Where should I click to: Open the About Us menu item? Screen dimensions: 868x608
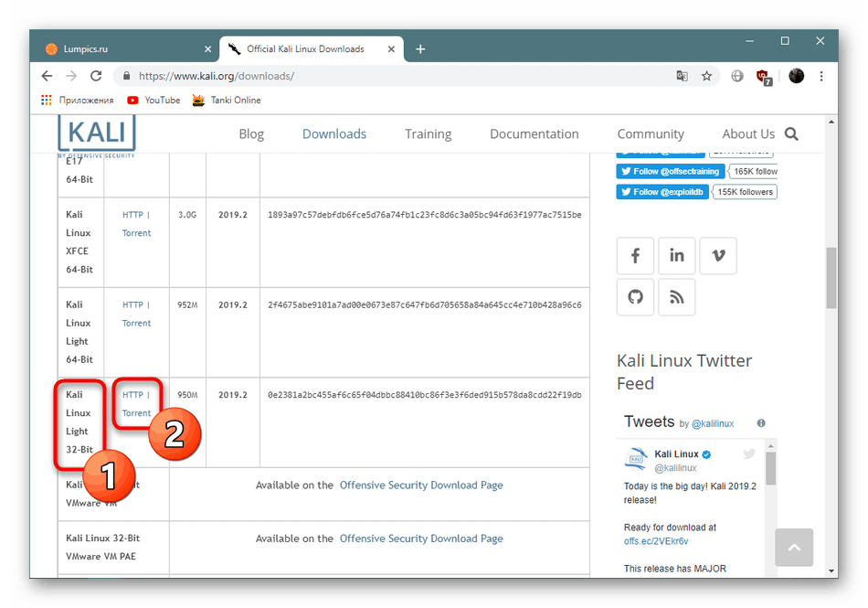[748, 134]
